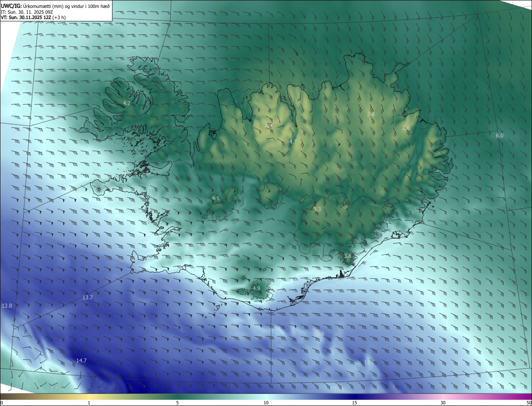Click the colour scale tick label "10"
This screenshot has height=406, width=532.
266,403
